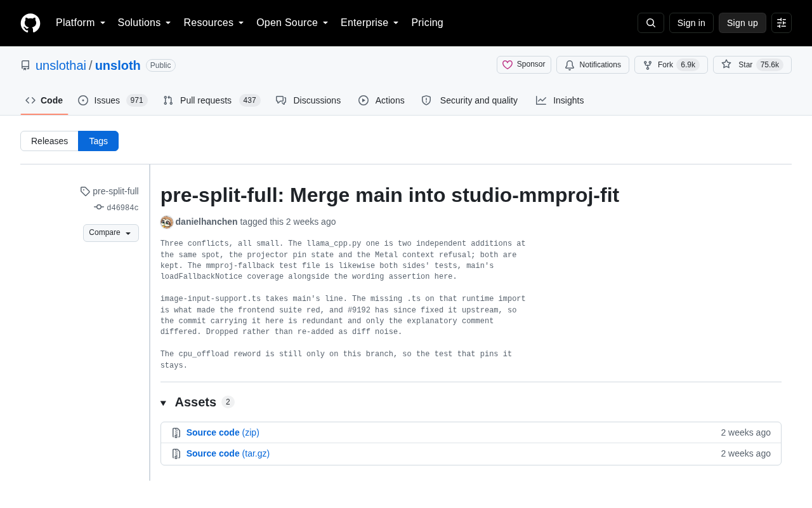Click the Sponsor button
This screenshot has height=508, width=812.
point(524,65)
